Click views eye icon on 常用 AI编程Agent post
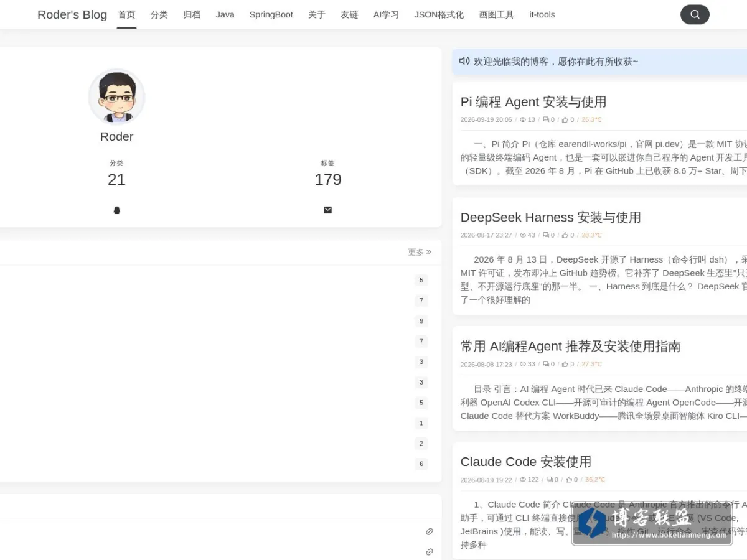The height and width of the screenshot is (560, 747). click(x=523, y=364)
